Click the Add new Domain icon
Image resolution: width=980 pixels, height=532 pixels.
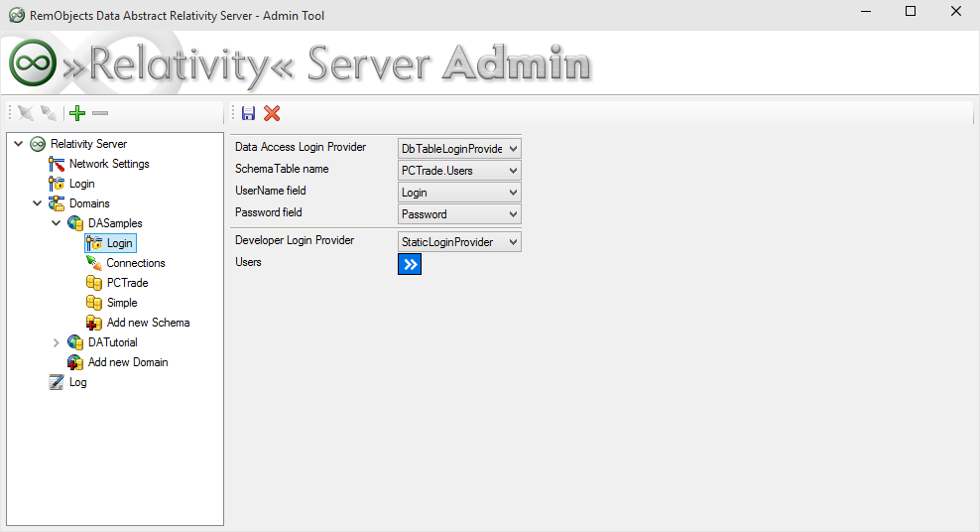[x=75, y=362]
